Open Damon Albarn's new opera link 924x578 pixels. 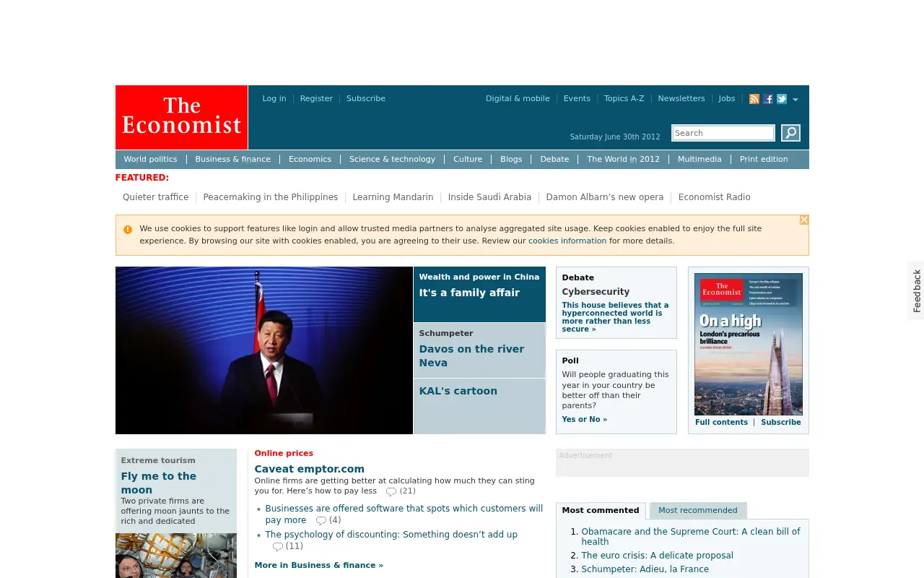pyautogui.click(x=605, y=197)
